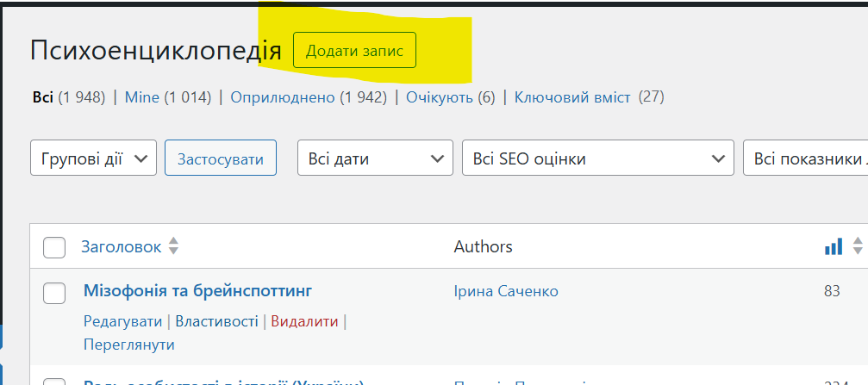The width and height of the screenshot is (868, 385).
Task: Expand the Всі показники dropdown
Action: click(805, 158)
